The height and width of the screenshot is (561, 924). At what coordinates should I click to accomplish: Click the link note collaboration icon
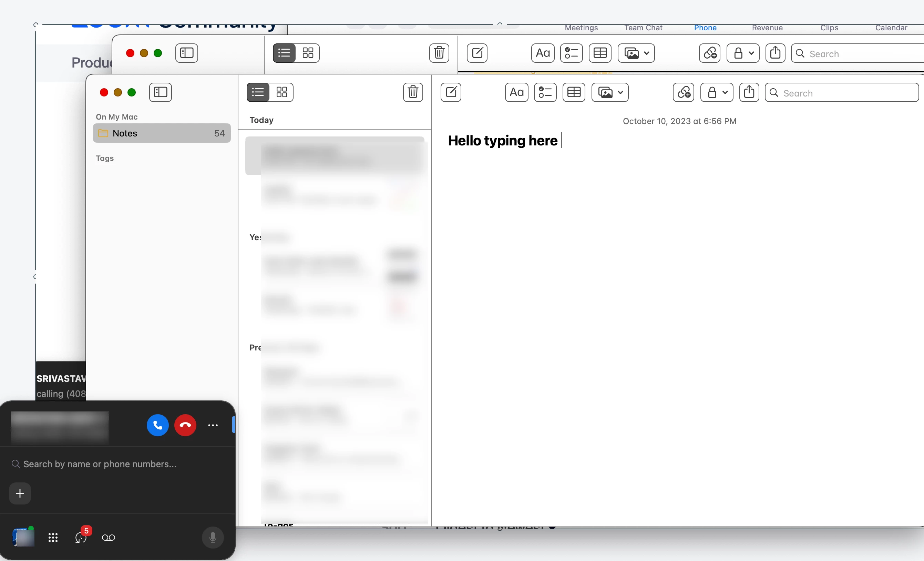point(683,92)
